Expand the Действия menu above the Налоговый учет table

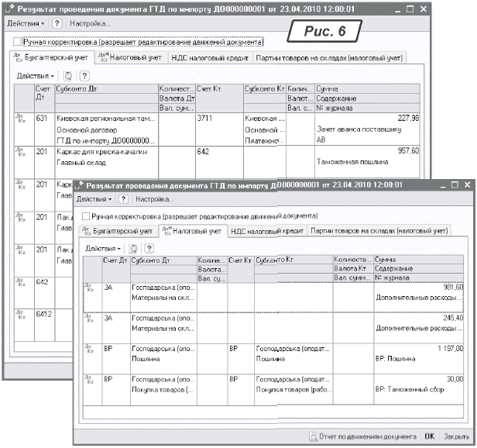(x=103, y=248)
